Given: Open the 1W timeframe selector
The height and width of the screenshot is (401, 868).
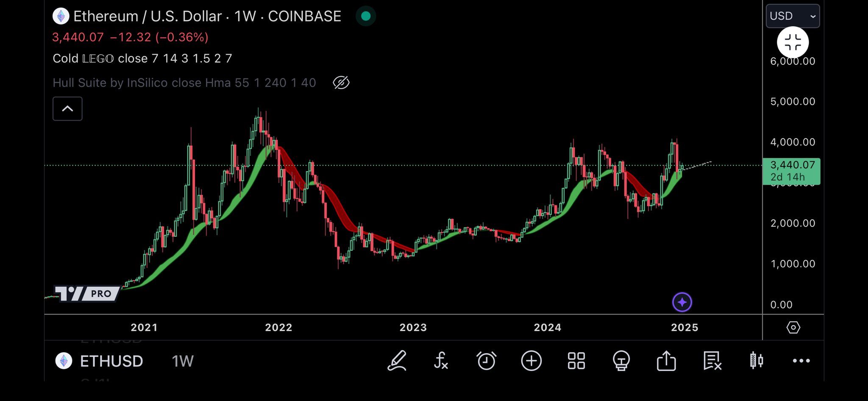Looking at the screenshot, I should tap(182, 361).
